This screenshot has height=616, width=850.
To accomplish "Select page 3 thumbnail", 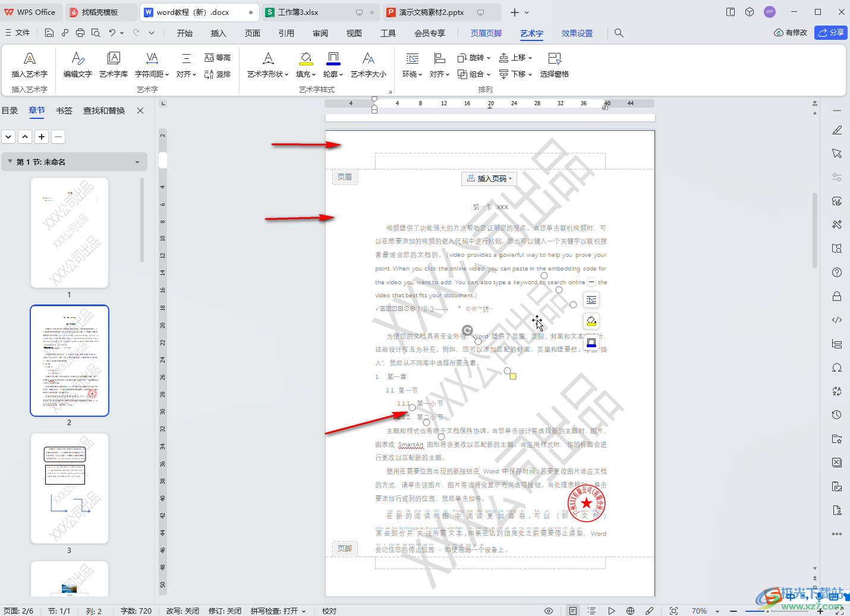I will [70, 488].
